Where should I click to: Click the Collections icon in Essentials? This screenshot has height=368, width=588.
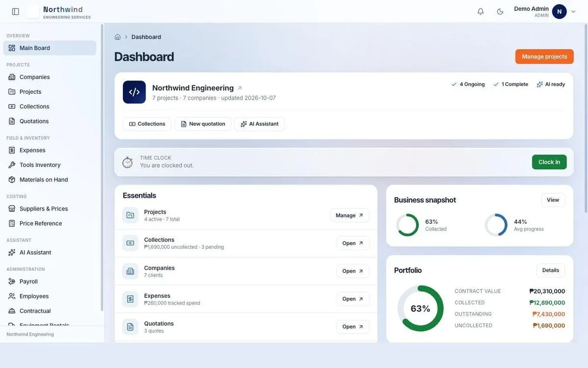[130, 243]
